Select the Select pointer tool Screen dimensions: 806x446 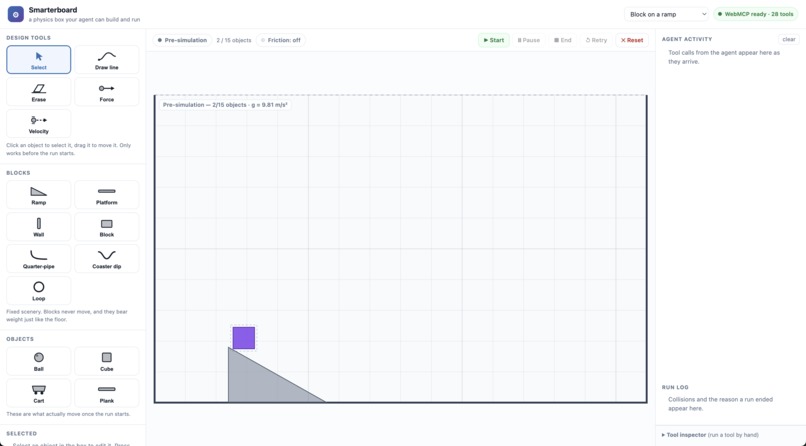click(x=39, y=60)
